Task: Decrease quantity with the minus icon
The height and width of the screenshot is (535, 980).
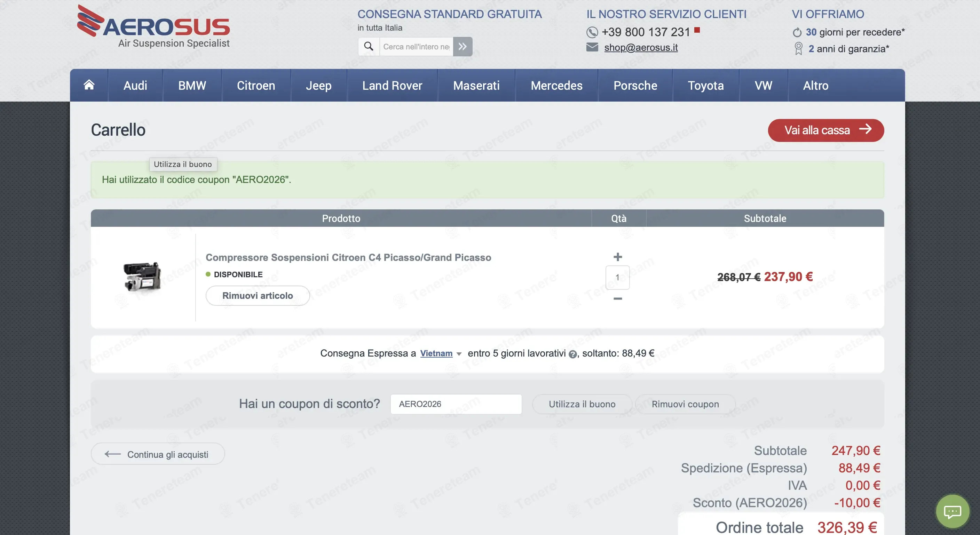Action: point(618,299)
